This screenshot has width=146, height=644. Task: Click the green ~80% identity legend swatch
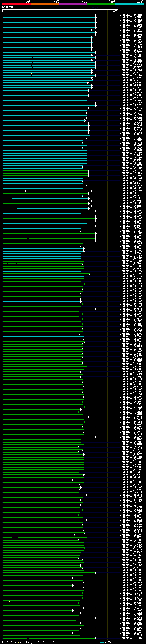101,4
